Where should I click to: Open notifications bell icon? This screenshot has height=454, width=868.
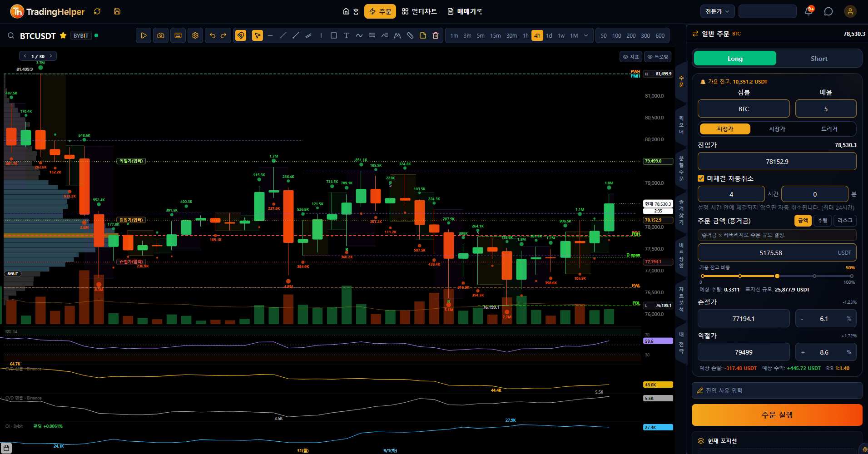pyautogui.click(x=809, y=11)
